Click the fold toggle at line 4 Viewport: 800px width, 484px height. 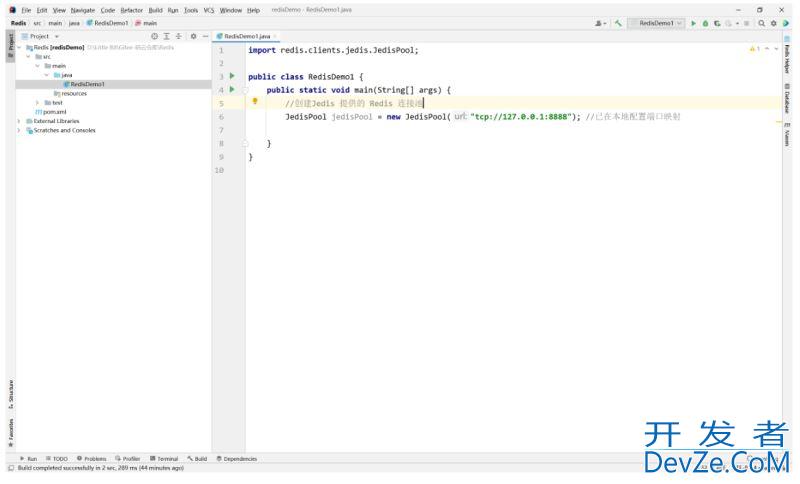(x=245, y=90)
